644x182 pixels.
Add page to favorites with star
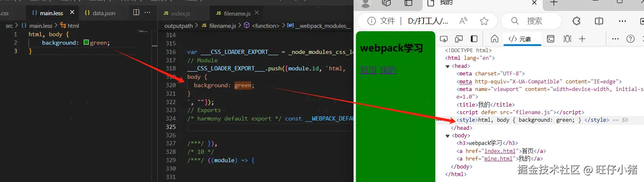pos(484,21)
